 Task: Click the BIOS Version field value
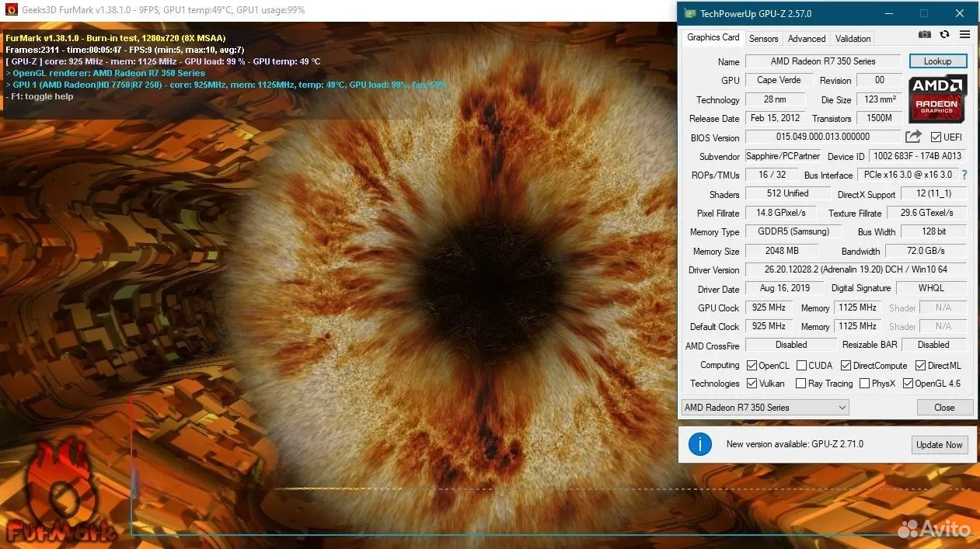[823, 137]
